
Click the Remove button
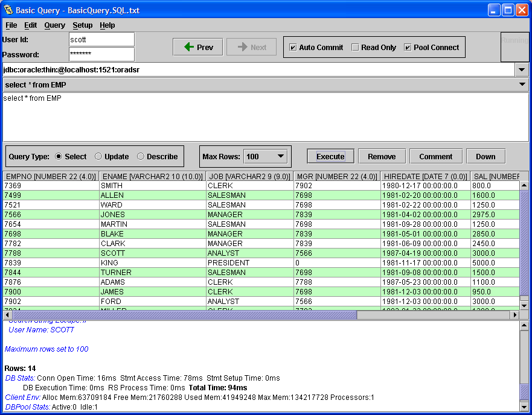click(x=382, y=156)
